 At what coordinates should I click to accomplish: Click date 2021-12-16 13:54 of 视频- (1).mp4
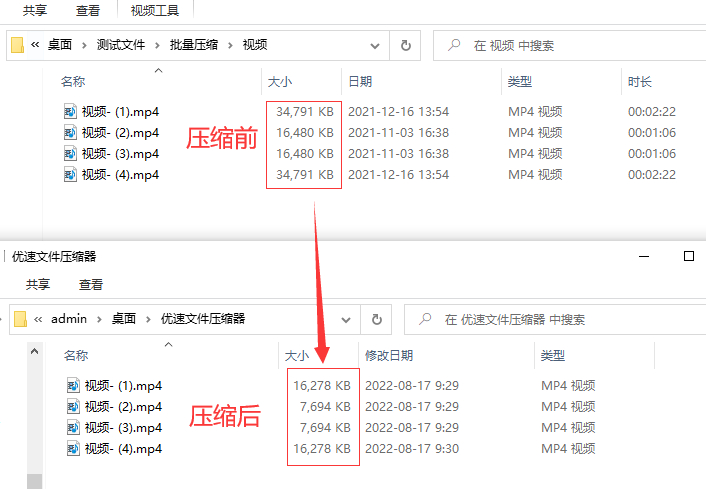point(398,111)
